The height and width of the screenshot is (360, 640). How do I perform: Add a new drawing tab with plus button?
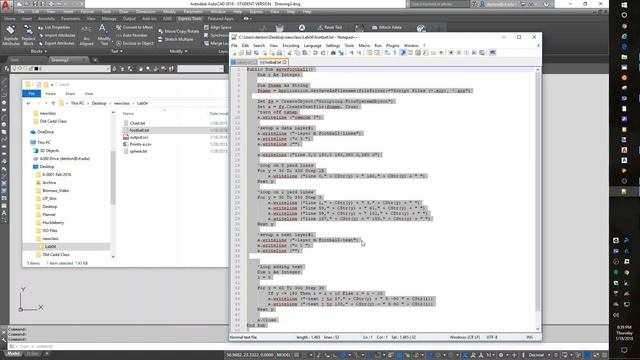(95, 60)
